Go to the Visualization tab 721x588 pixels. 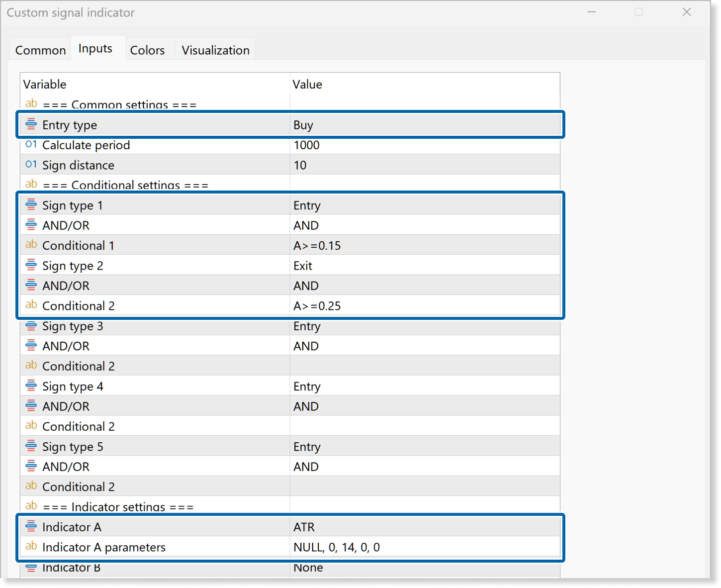point(216,50)
